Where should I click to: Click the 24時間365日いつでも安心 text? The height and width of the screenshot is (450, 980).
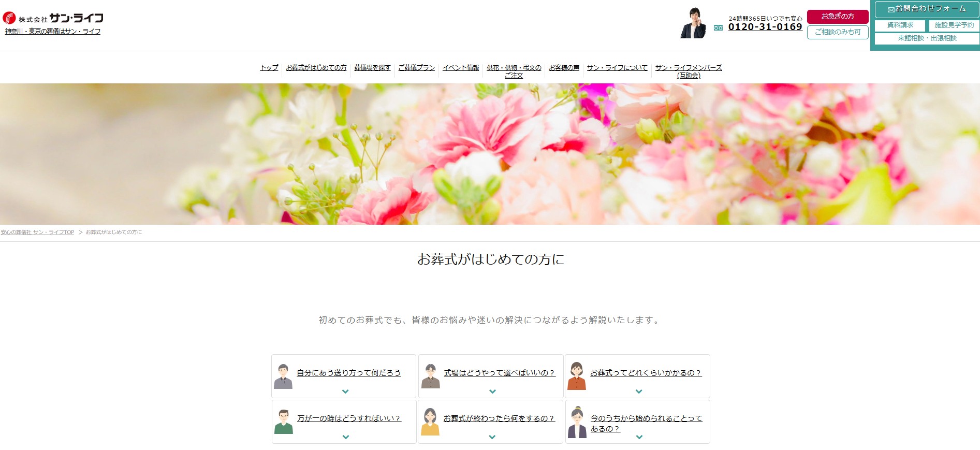(x=765, y=19)
